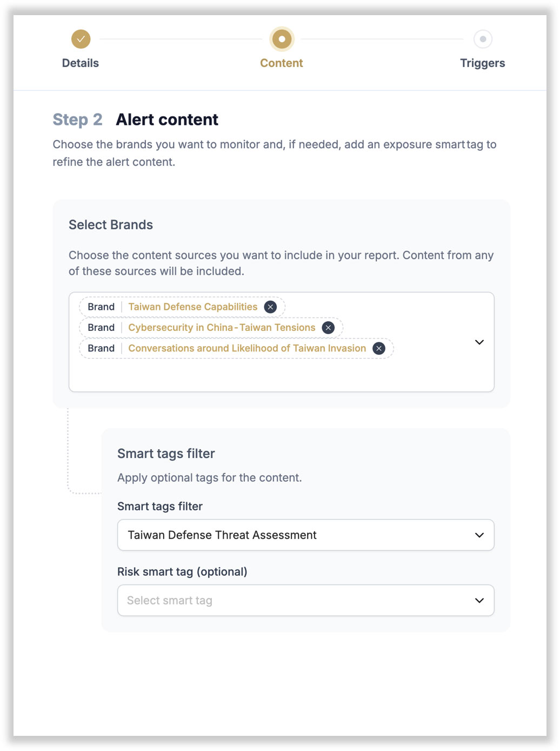Click the completed checkmark icon on Details step
The height and width of the screenshot is (751, 560).
[81, 39]
